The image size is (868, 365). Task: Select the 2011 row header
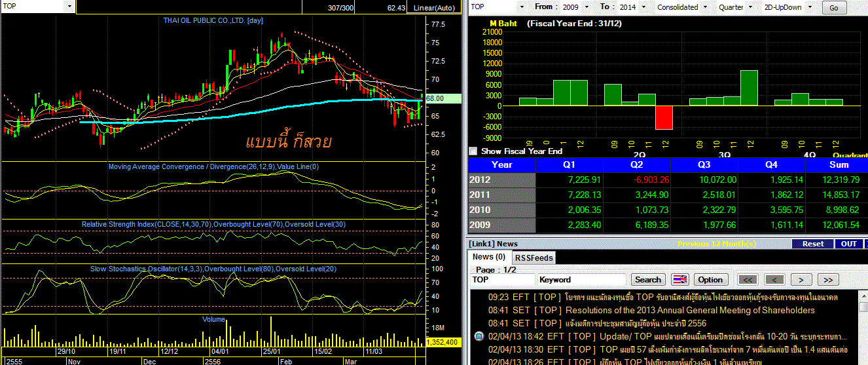tap(502, 195)
